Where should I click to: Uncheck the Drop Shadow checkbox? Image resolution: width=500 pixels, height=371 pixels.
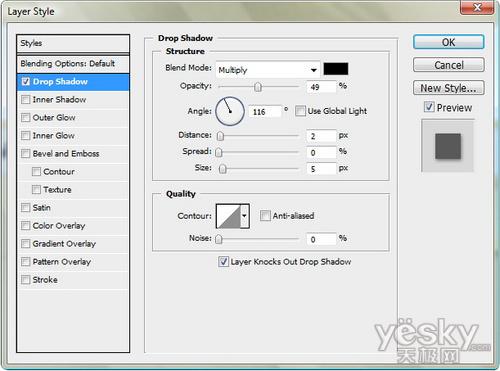click(x=26, y=82)
